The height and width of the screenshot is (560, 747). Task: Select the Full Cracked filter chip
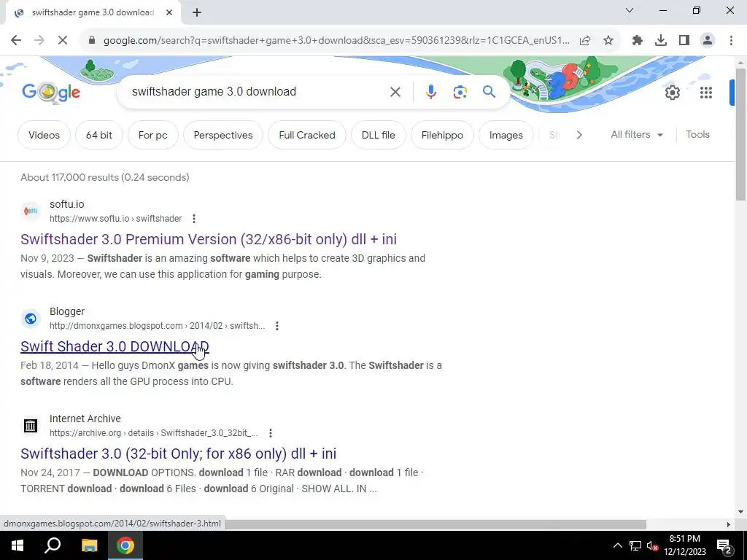point(307,135)
